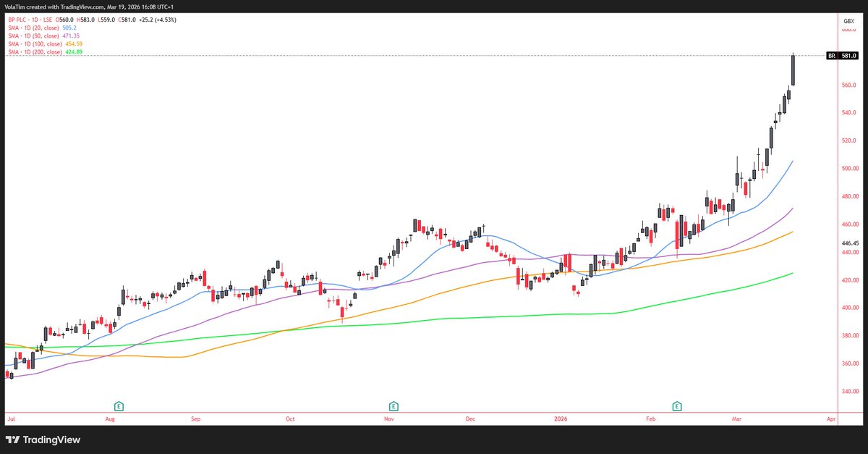Screen dimensions: 868x454
Task: Click the Jul label on time axis
Action: coord(11,419)
